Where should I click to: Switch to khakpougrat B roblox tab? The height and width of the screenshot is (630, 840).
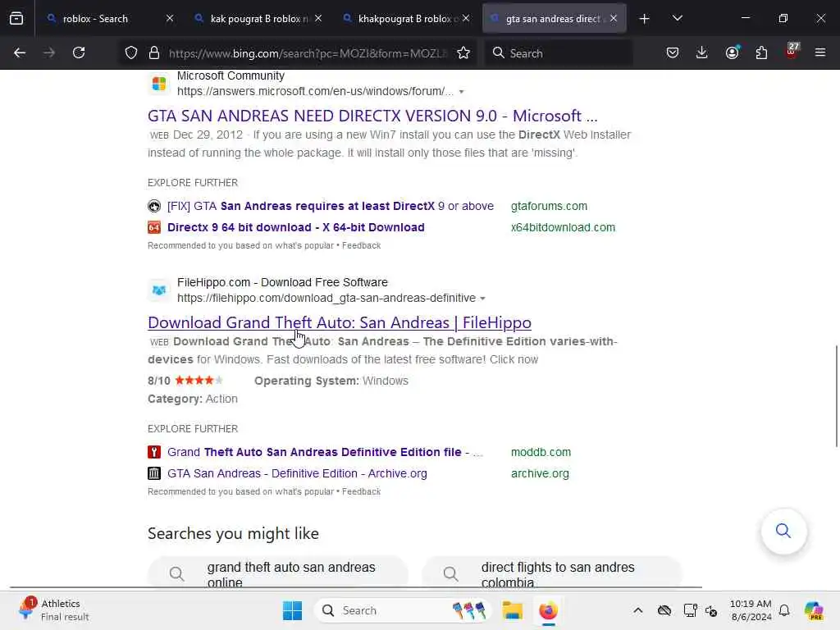point(407,19)
